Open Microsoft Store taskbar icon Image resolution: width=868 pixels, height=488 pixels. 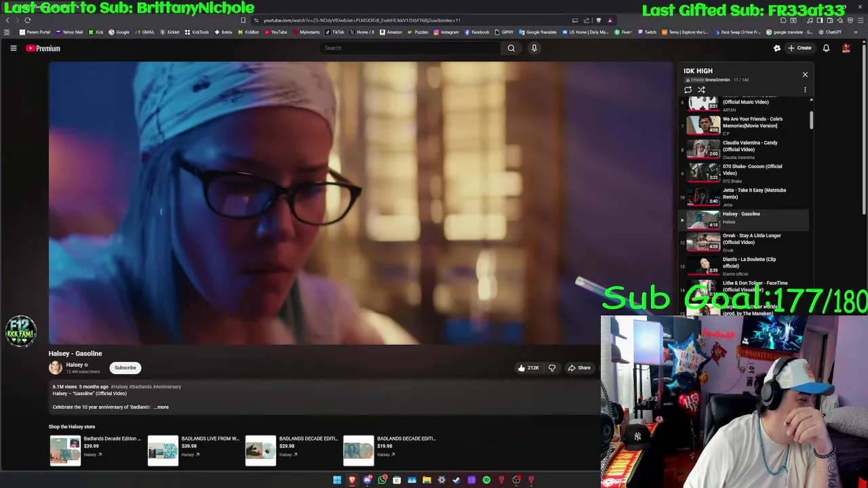pyautogui.click(x=397, y=480)
